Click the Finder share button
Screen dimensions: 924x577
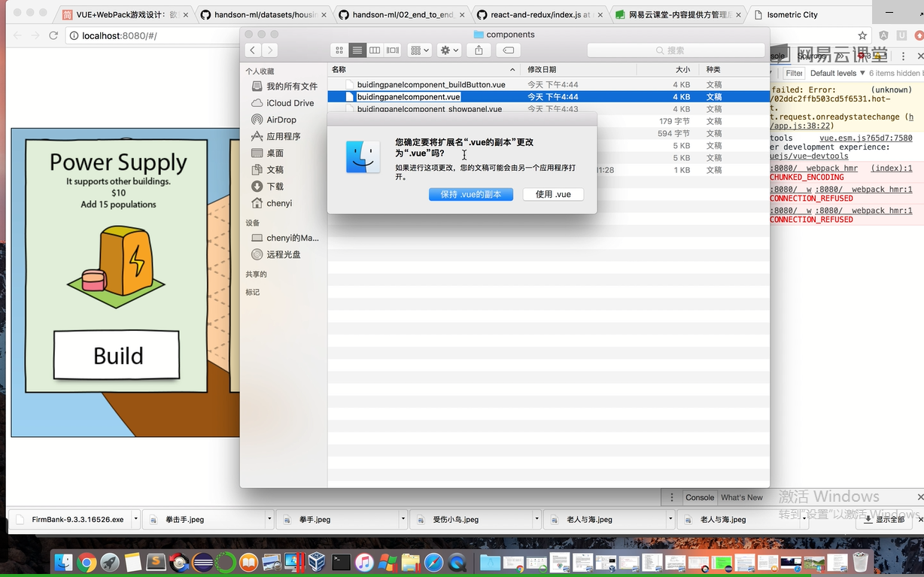tap(479, 50)
